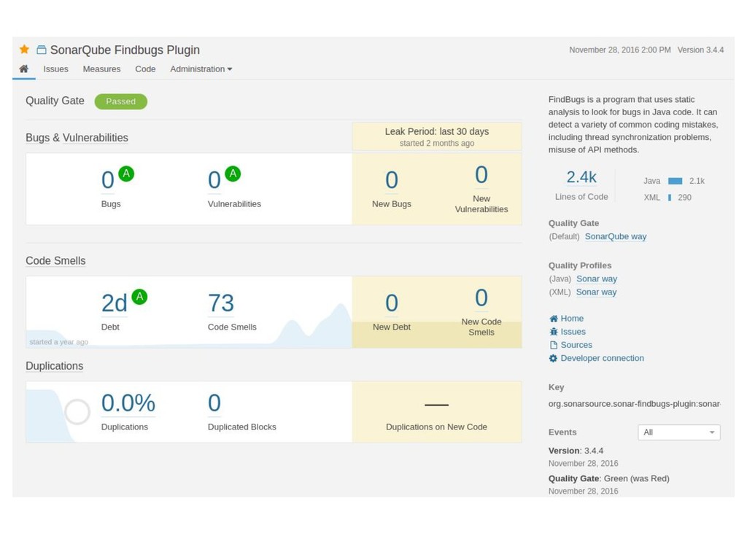Switch to the Measures tab
Screen dimensions: 747x560
[x=101, y=69]
